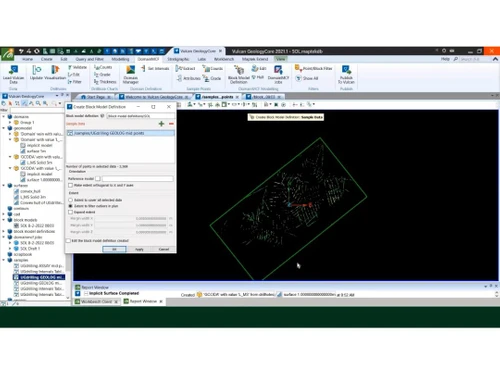
Task: Open the Home ribbon tab
Action: click(x=27, y=59)
